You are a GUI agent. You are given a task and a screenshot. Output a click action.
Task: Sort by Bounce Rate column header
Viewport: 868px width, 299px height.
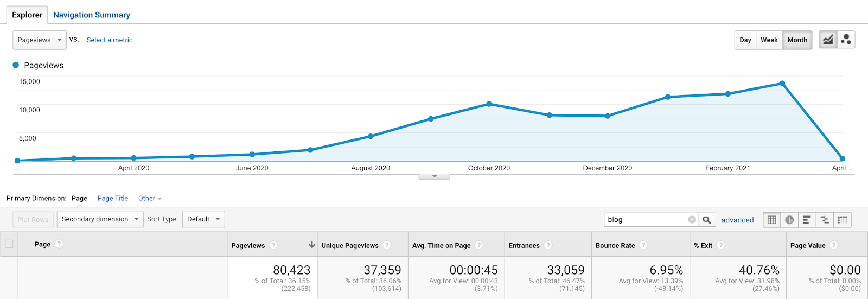click(x=615, y=245)
